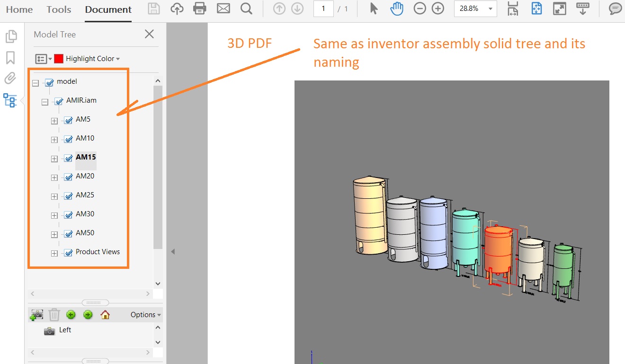The height and width of the screenshot is (364, 625).
Task: Select the Fit One Full Page icon
Action: (536, 9)
